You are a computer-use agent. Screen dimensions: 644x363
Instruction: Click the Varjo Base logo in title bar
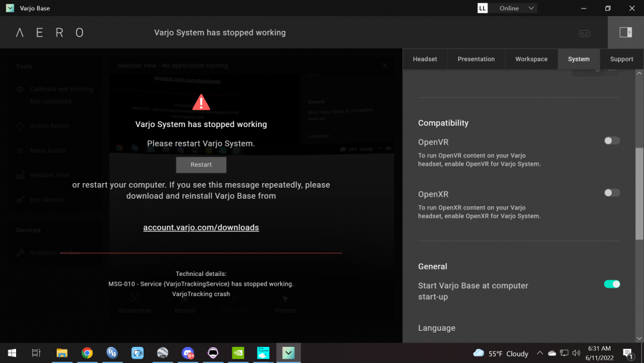pyautogui.click(x=10, y=8)
